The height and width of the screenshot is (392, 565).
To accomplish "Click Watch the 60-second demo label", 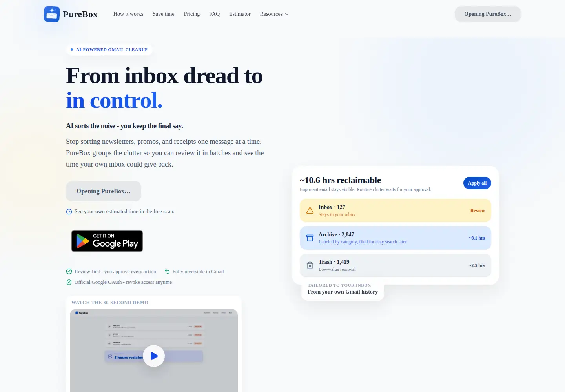I will click(x=110, y=303).
